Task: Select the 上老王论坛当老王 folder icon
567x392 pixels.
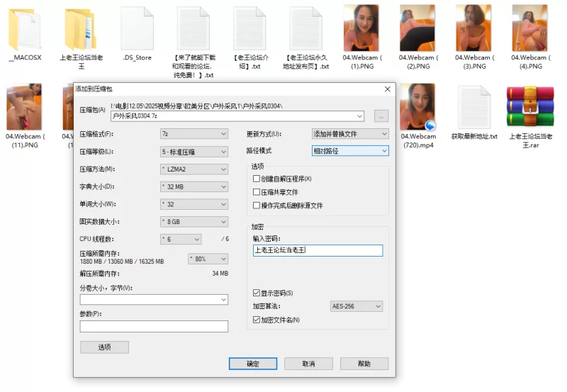Action: pyautogui.click(x=81, y=29)
